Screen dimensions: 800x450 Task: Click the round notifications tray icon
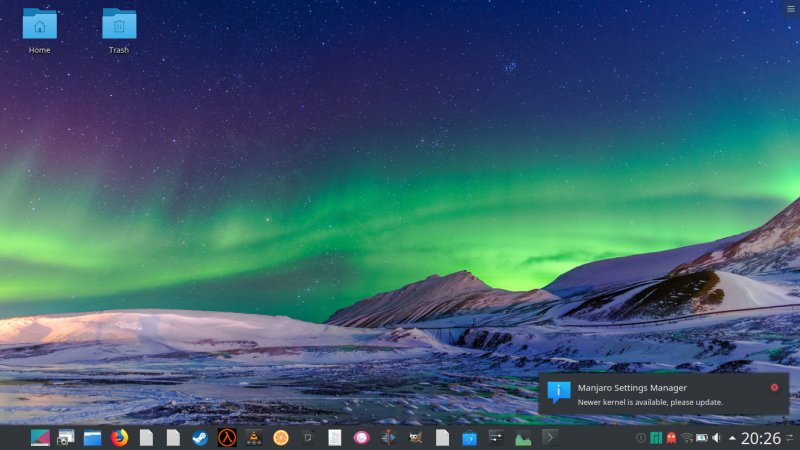641,438
